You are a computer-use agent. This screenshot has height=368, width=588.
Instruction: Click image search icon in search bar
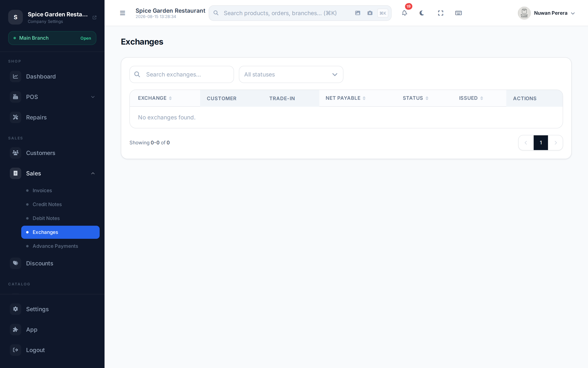(x=358, y=13)
